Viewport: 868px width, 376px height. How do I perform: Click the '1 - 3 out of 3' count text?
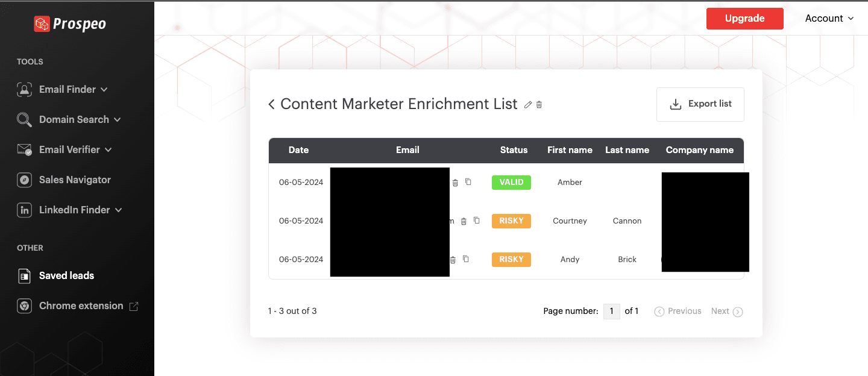(292, 311)
